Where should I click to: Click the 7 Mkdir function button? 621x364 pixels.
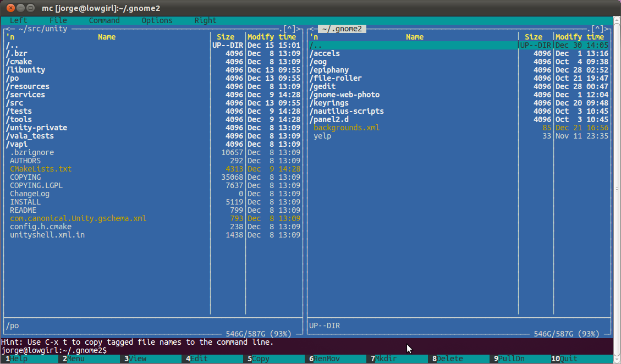coord(385,359)
